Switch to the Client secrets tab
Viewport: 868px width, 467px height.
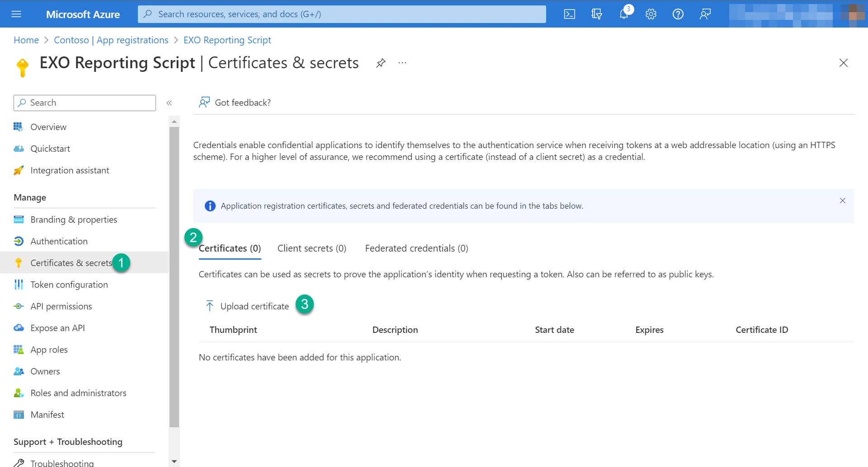[x=311, y=248]
